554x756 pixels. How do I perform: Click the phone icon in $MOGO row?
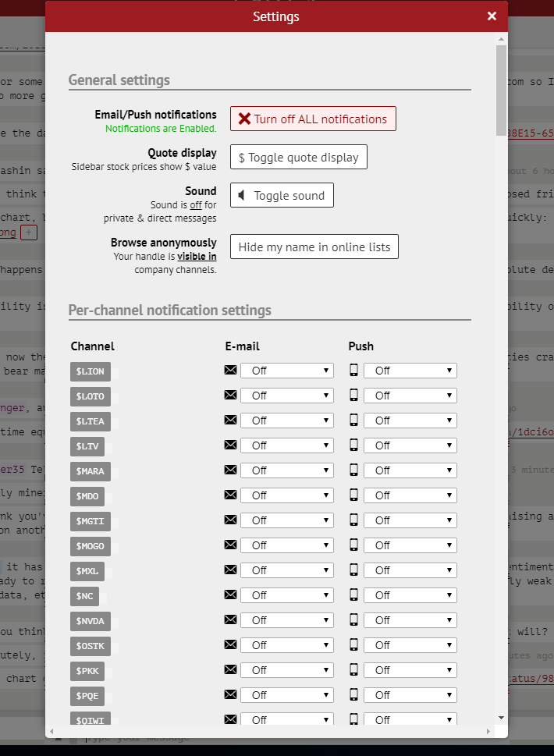click(354, 545)
